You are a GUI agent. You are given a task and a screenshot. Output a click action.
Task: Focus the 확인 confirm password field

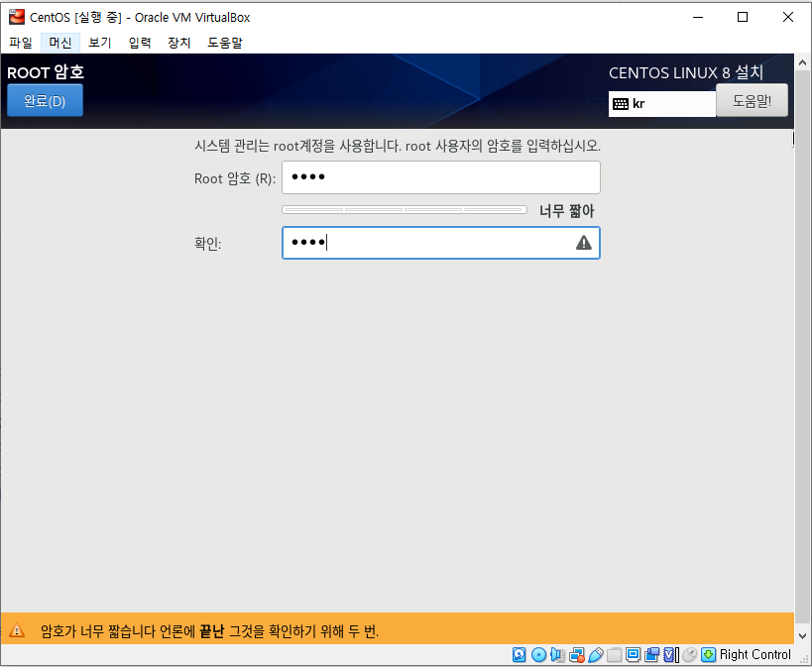(440, 243)
